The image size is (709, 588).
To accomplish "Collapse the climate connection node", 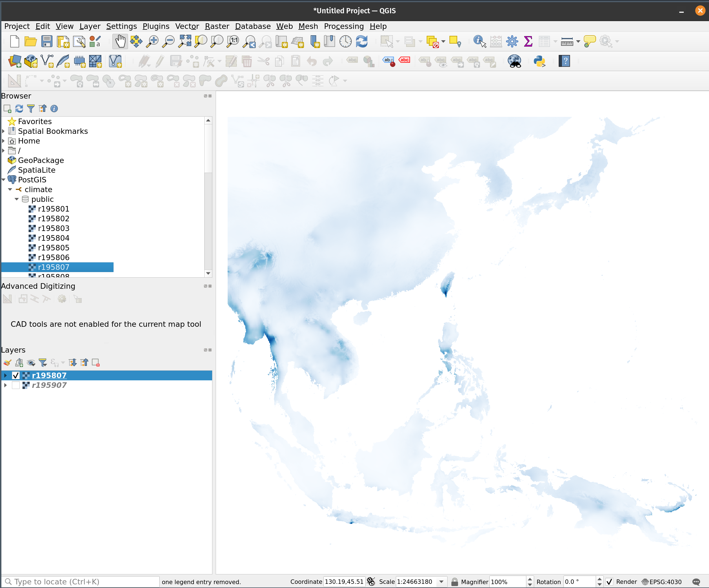I will click(x=10, y=189).
